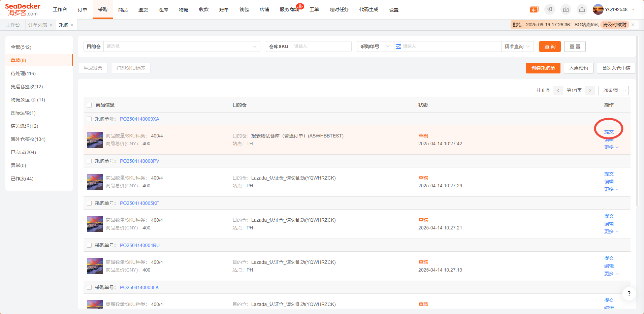
Task: Click the batch input list icon
Action: pyautogui.click(x=398, y=46)
